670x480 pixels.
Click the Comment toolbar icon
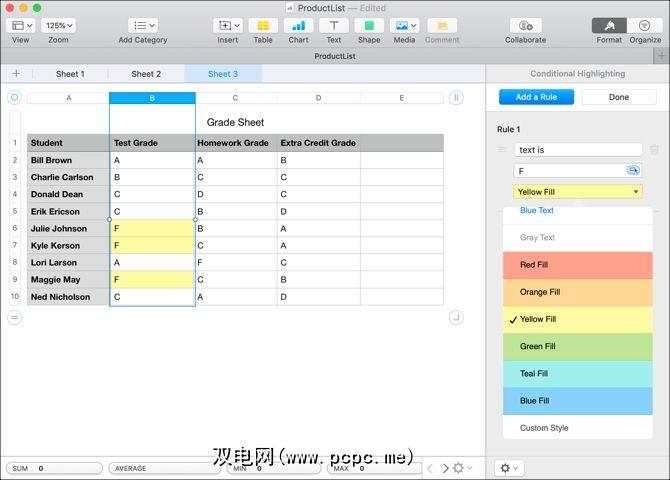point(442,26)
